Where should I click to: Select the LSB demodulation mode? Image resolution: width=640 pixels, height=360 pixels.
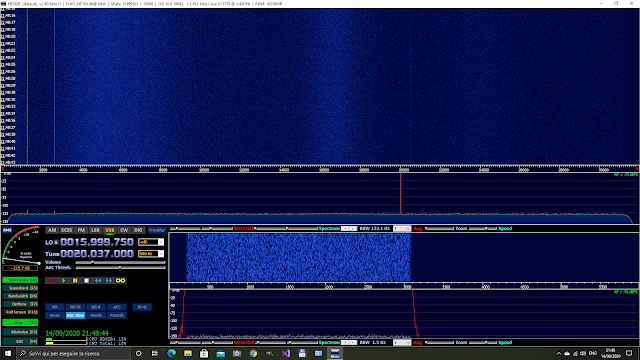(95, 230)
